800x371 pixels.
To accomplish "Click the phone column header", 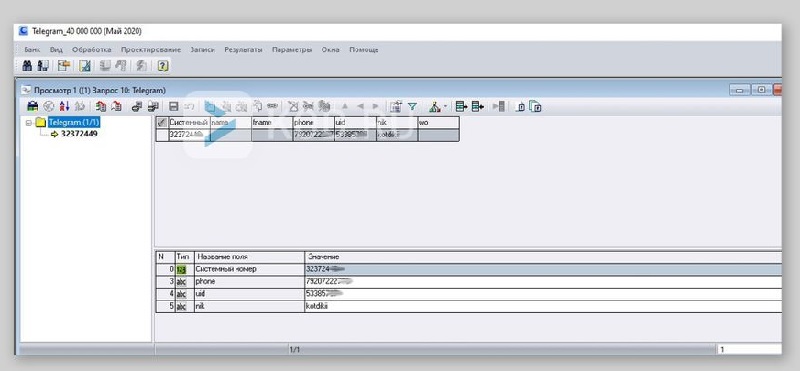I will 314,122.
